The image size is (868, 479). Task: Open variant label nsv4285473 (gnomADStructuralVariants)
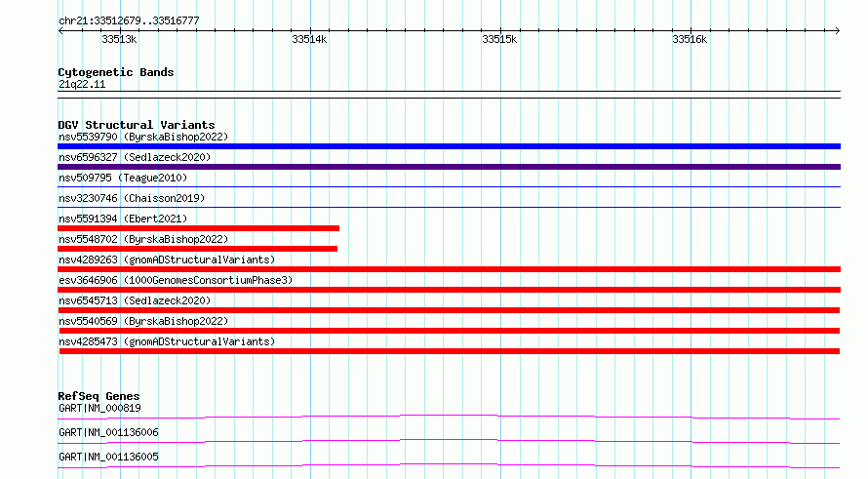[x=167, y=341]
